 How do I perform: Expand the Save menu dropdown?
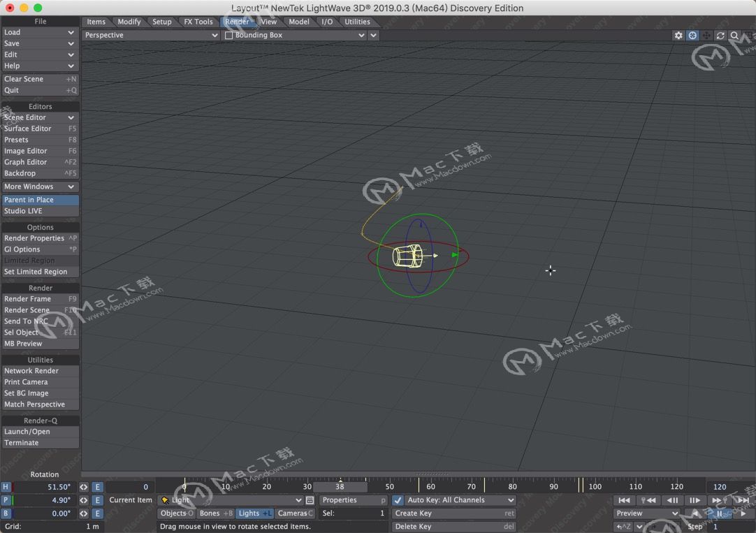(40, 43)
